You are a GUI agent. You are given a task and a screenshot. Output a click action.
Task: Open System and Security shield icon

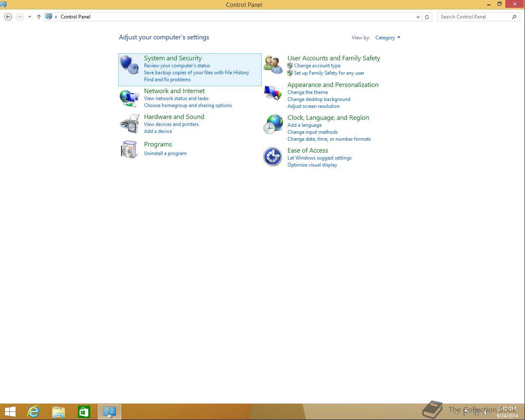pyautogui.click(x=129, y=65)
